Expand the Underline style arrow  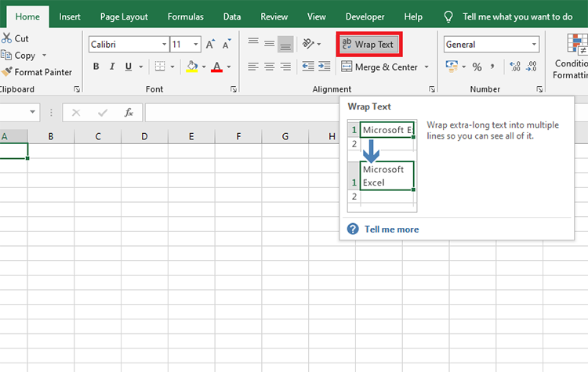[x=141, y=67]
